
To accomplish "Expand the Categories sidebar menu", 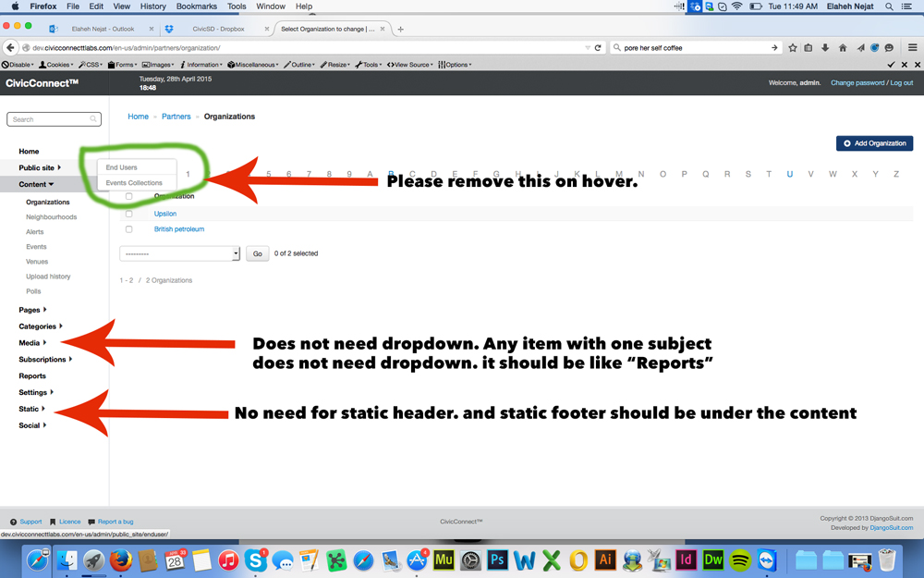I will [x=40, y=326].
